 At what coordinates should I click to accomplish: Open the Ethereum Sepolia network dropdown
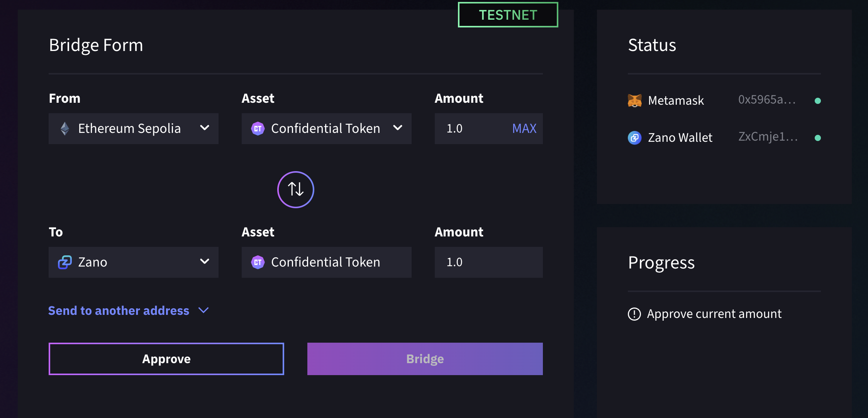133,129
